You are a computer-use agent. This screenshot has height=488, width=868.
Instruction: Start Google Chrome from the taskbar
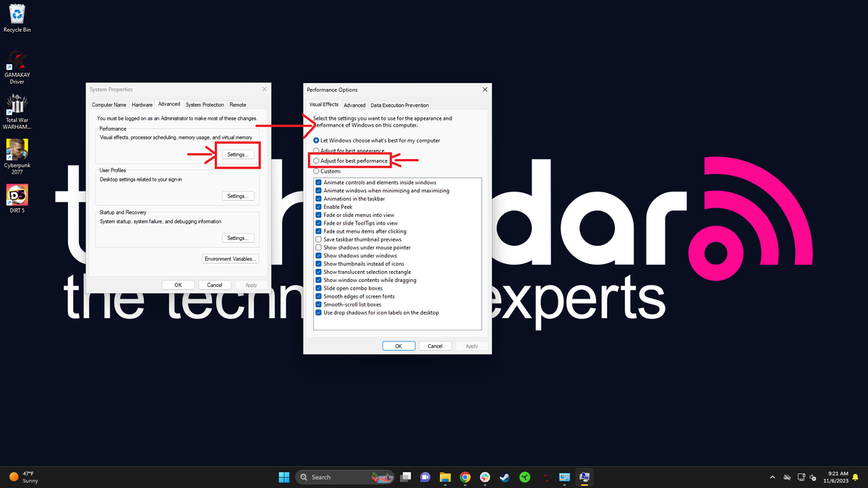pos(465,477)
